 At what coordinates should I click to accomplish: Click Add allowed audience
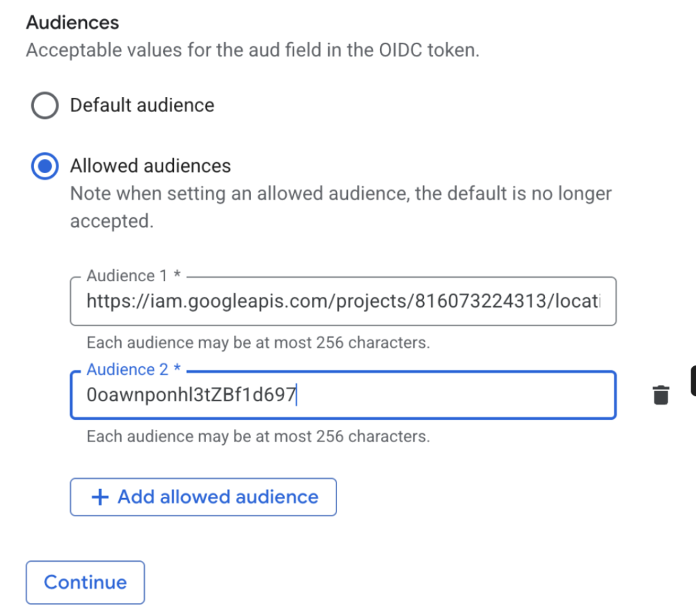tap(203, 496)
